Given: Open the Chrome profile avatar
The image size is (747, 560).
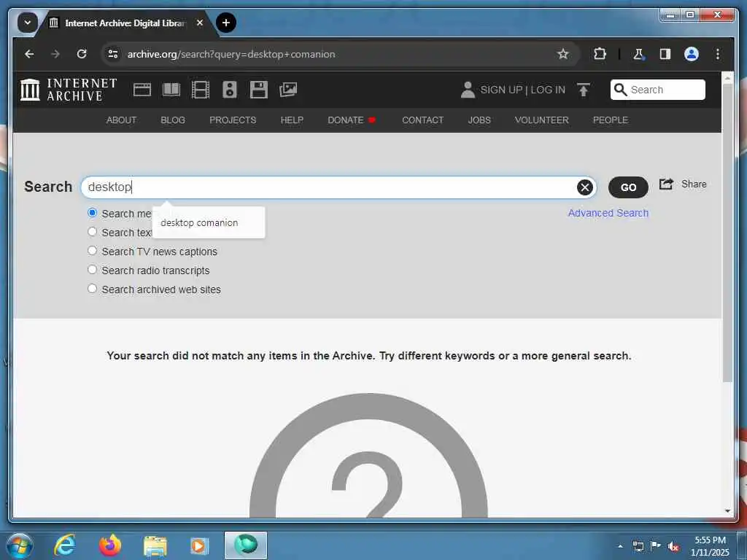Looking at the screenshot, I should (692, 54).
